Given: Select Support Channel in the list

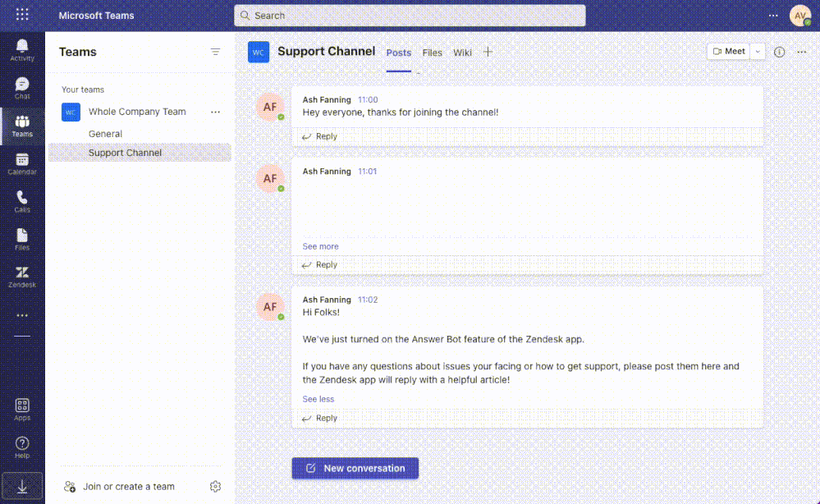Looking at the screenshot, I should (x=140, y=153).
